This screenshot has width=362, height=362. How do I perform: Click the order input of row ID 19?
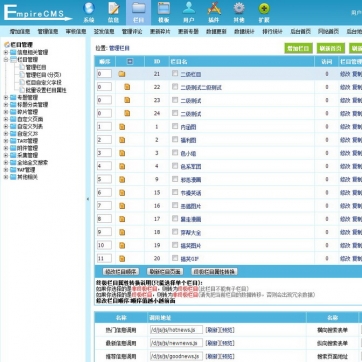pos(104,245)
